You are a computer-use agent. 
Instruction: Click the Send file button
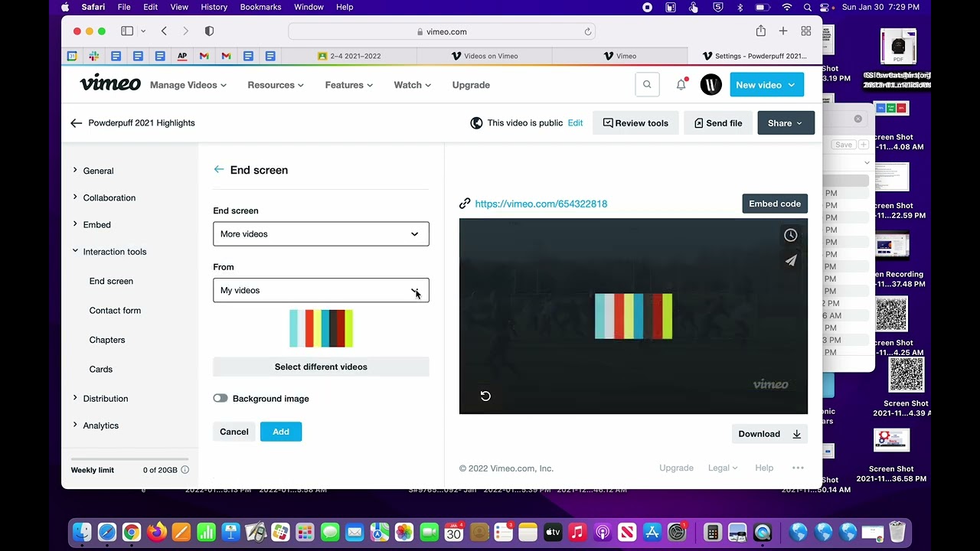coord(717,122)
